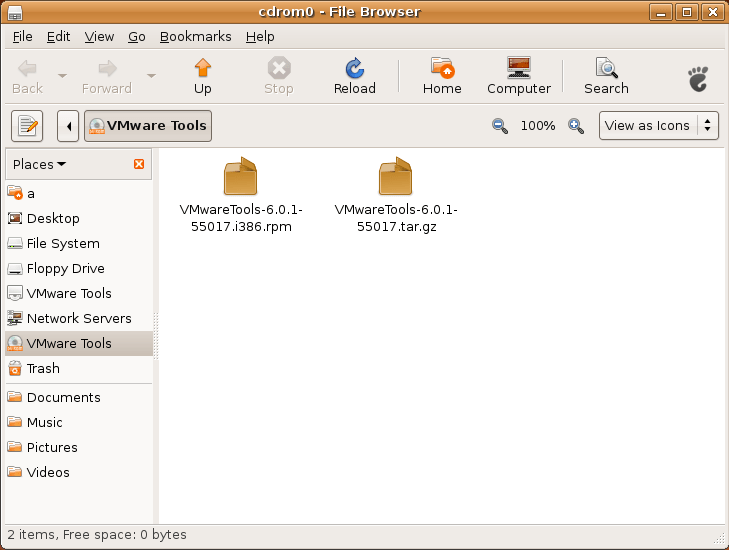Open the Edit menu

click(59, 37)
